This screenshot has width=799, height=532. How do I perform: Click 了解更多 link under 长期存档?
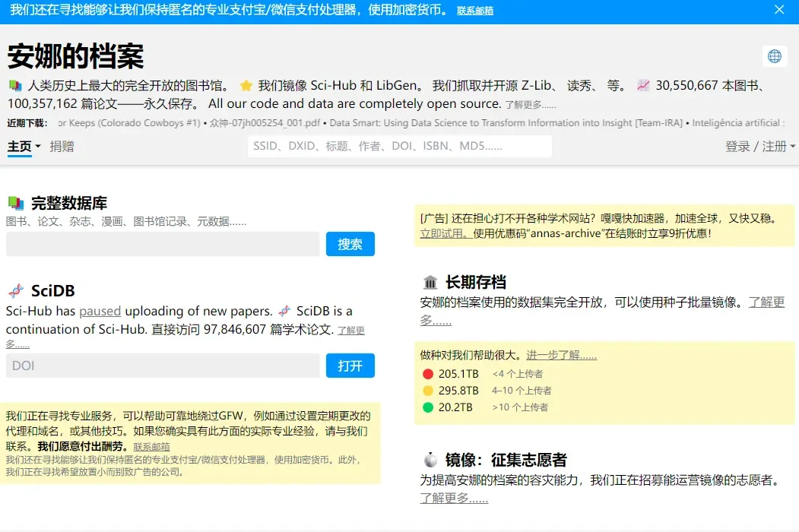(x=766, y=302)
